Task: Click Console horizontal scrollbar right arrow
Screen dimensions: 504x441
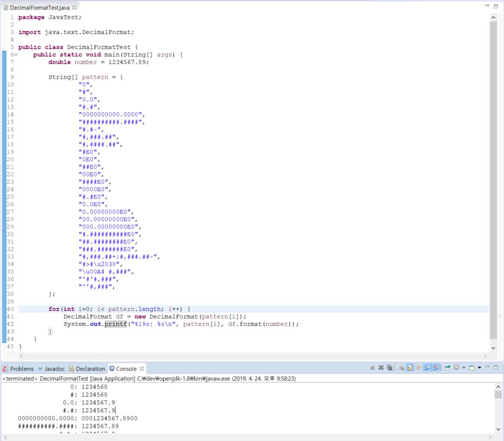Action: (x=490, y=437)
